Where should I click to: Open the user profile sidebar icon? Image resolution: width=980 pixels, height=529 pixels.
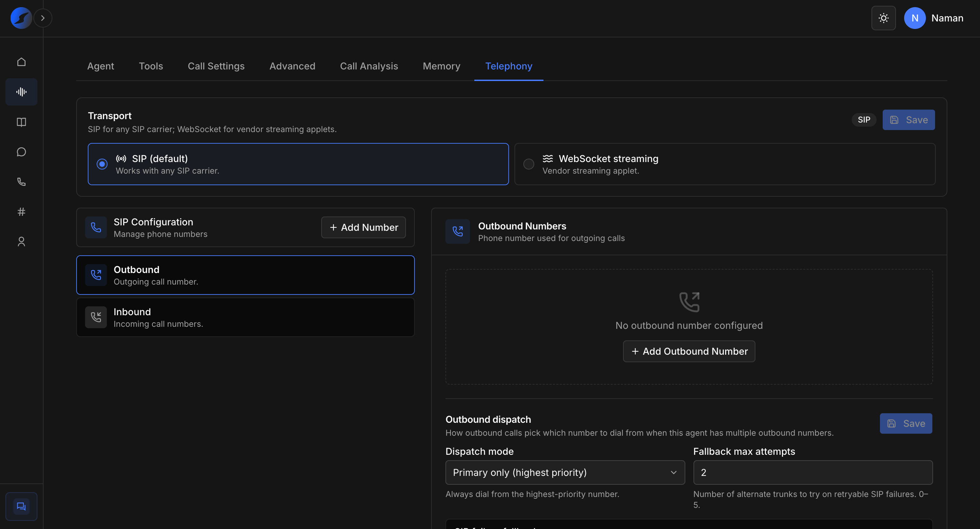coord(21,242)
